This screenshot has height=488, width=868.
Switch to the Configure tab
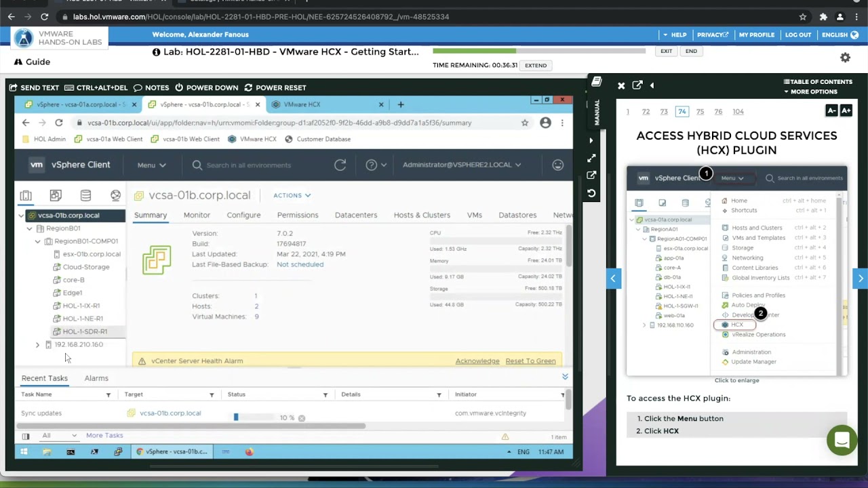(243, 215)
